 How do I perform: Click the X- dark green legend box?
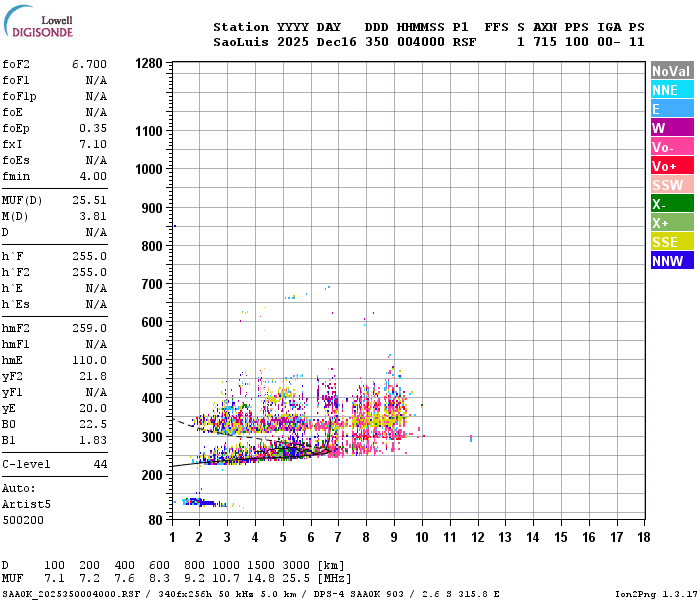pos(672,204)
